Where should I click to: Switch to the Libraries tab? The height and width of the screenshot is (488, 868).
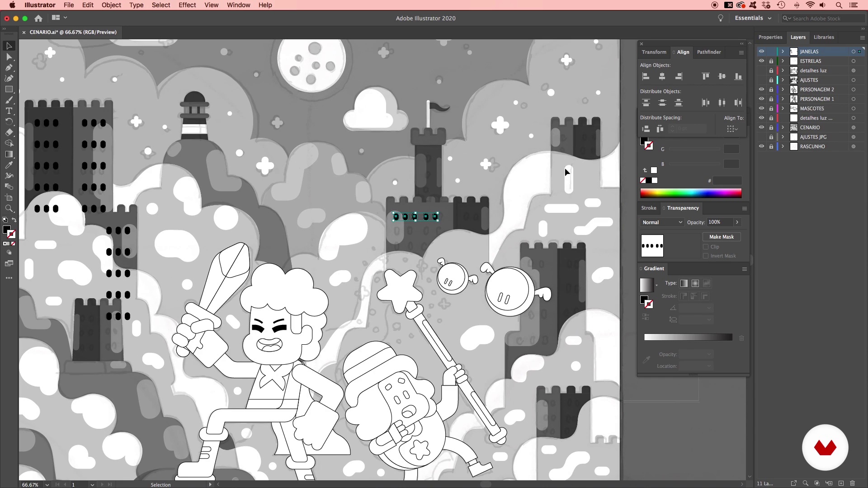click(x=824, y=37)
